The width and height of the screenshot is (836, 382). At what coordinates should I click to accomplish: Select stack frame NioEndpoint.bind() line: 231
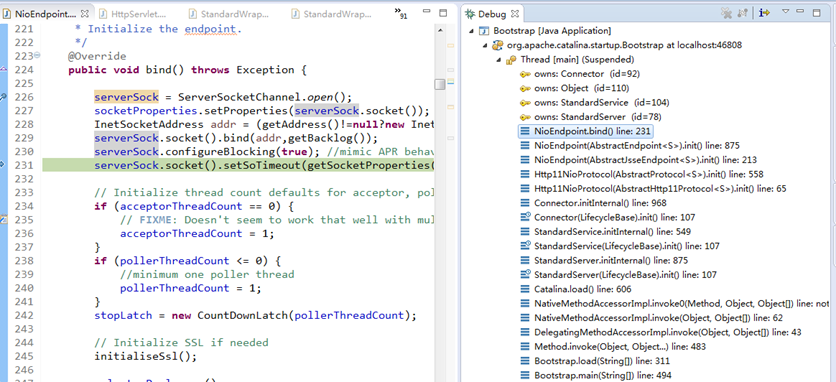585,131
